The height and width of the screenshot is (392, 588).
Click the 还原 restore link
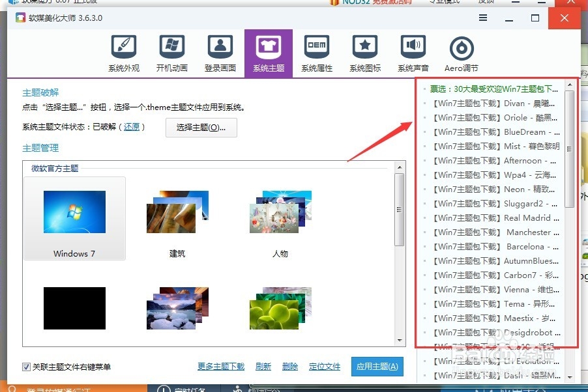[x=132, y=128]
